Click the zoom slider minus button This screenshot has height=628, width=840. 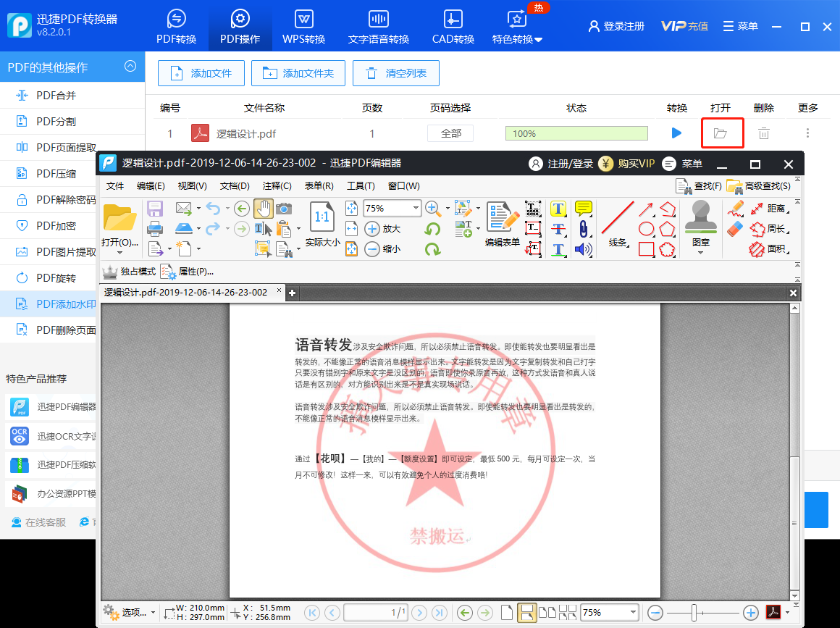pos(655,613)
